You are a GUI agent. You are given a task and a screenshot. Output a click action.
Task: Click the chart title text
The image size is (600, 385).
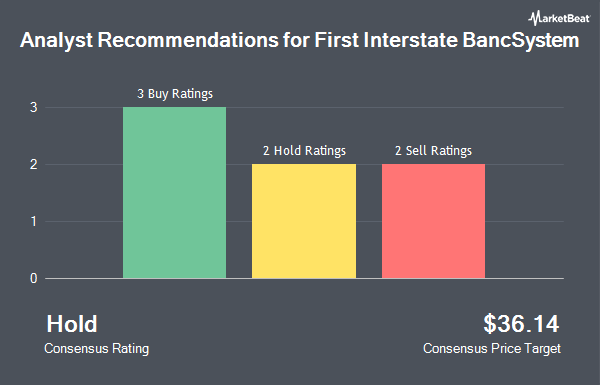click(300, 41)
